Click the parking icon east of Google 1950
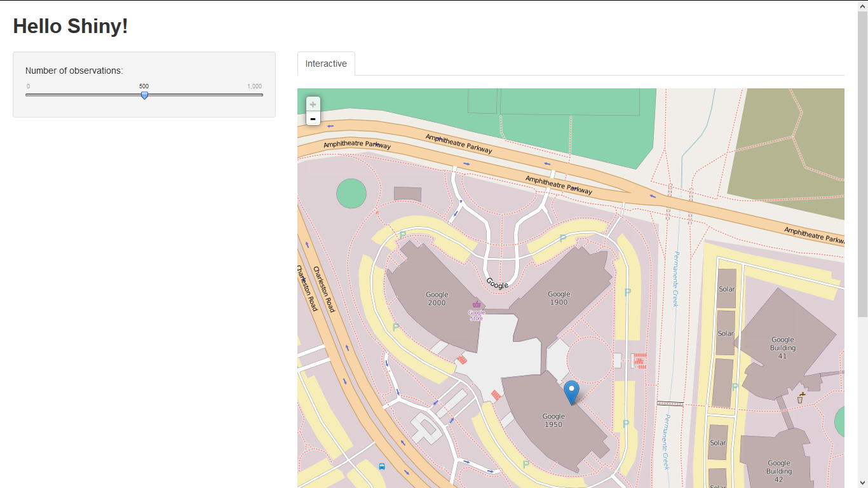The image size is (868, 488). 626,424
